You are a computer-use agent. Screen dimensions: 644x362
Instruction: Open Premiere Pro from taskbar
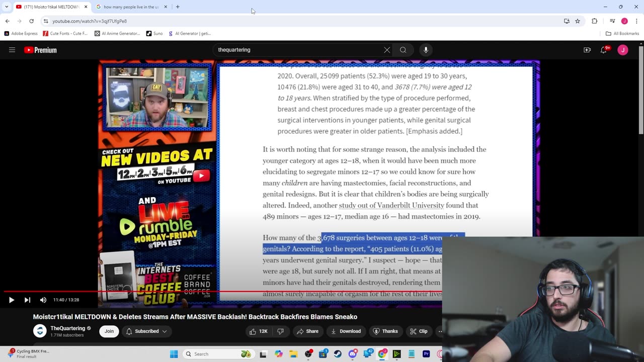tap(426, 354)
